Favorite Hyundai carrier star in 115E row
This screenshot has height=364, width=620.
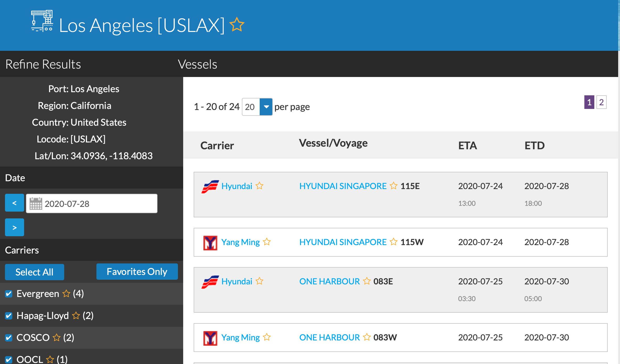click(259, 186)
